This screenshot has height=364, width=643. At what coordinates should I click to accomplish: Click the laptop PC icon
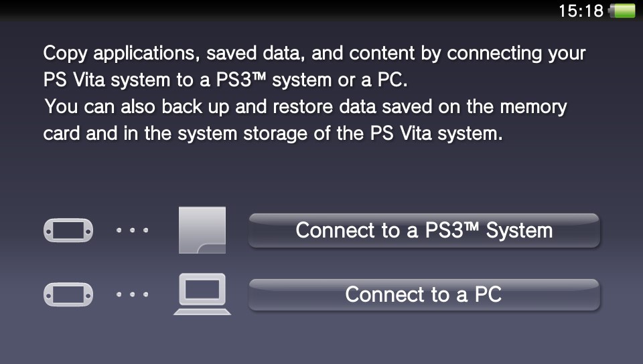[202, 294]
